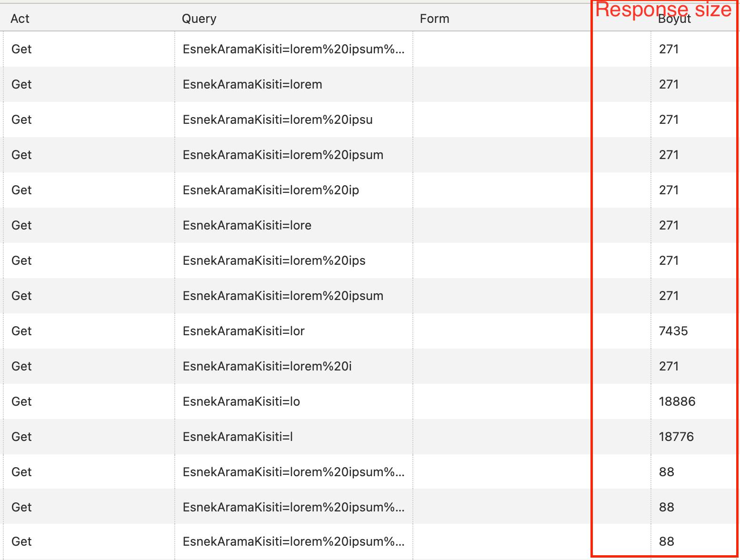
Task: Sort by the Boyut column header
Action: point(674,19)
